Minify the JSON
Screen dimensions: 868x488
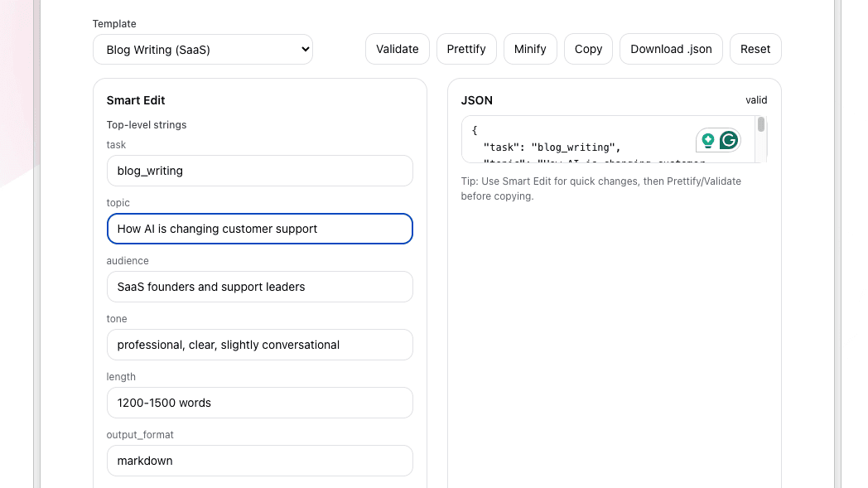click(x=530, y=49)
